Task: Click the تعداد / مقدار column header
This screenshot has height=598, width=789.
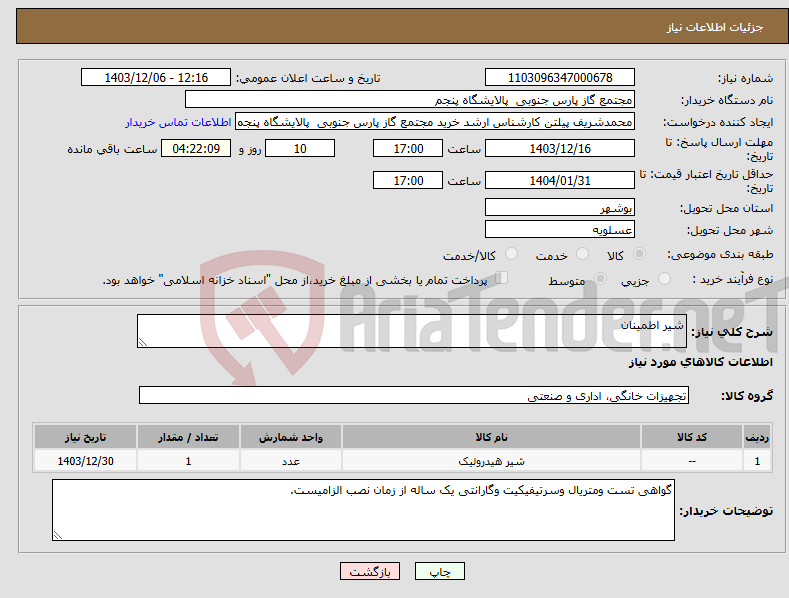Action: pyautogui.click(x=188, y=437)
